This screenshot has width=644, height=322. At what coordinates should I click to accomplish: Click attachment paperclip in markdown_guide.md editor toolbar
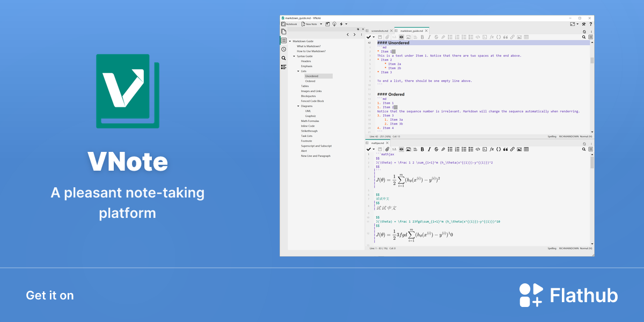coord(387,37)
